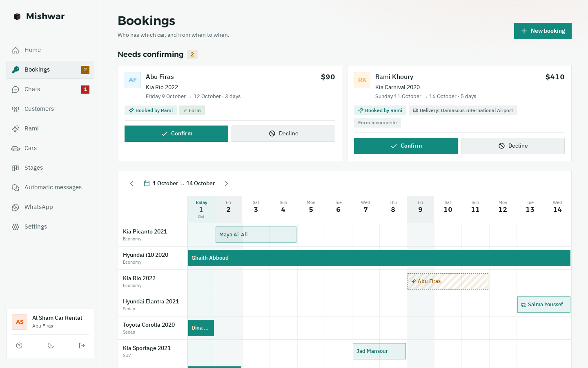Open WhatsApp in the sidebar

(50, 207)
